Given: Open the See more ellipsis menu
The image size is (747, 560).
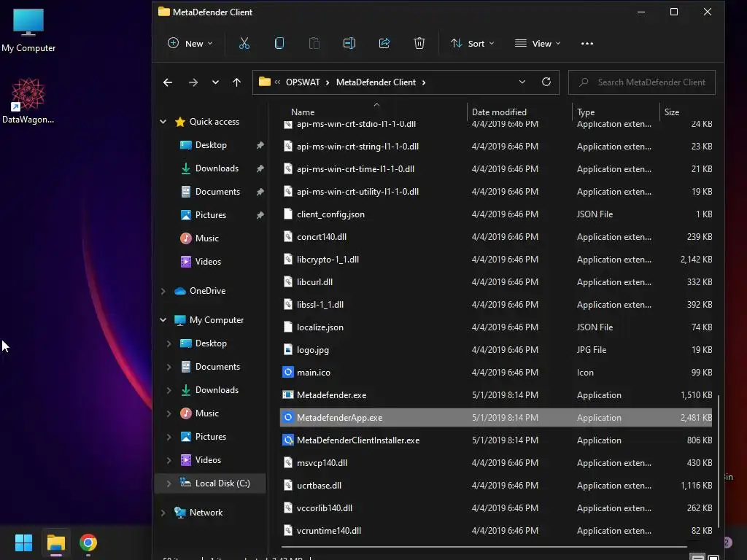Looking at the screenshot, I should [x=587, y=43].
